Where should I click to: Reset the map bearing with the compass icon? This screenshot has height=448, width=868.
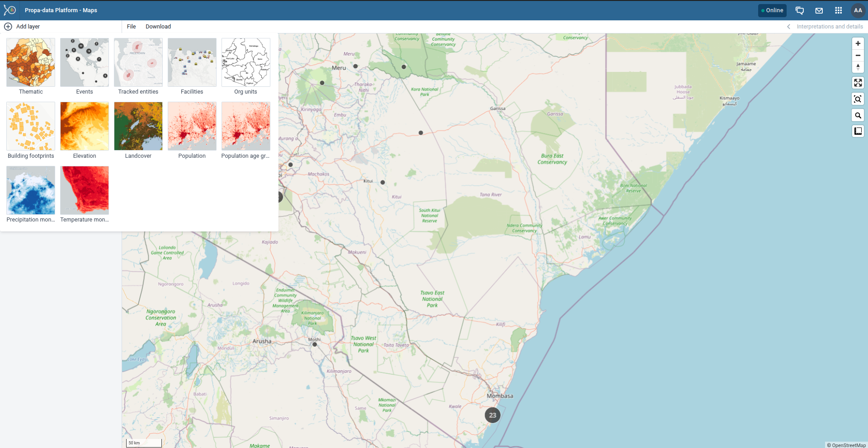(858, 67)
